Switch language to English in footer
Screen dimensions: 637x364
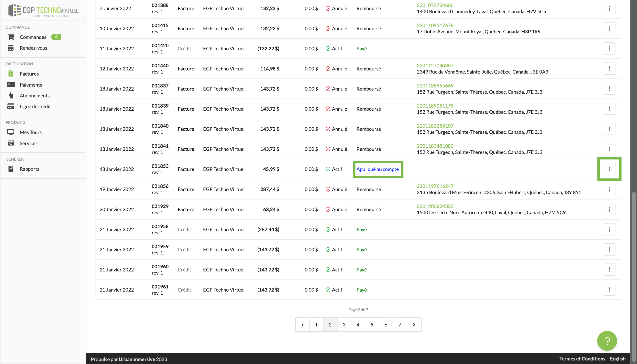[617, 359]
